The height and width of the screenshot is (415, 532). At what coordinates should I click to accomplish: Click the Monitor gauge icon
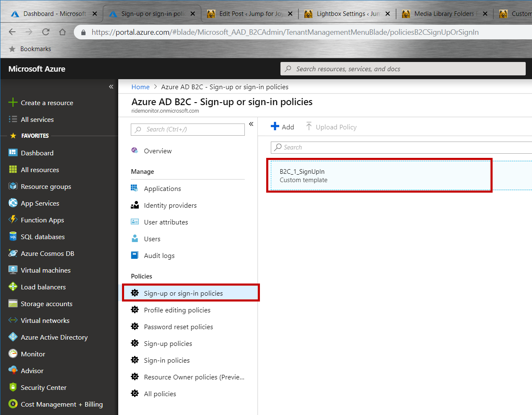13,354
